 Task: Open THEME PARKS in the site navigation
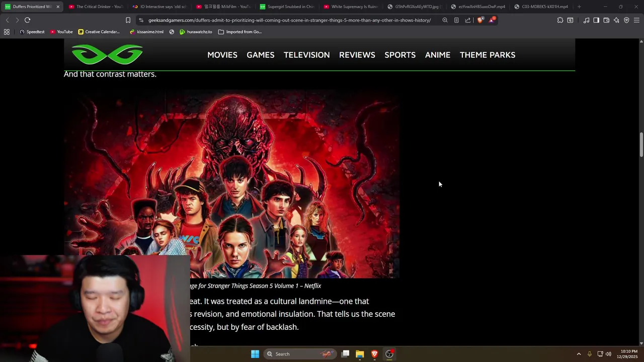click(488, 55)
